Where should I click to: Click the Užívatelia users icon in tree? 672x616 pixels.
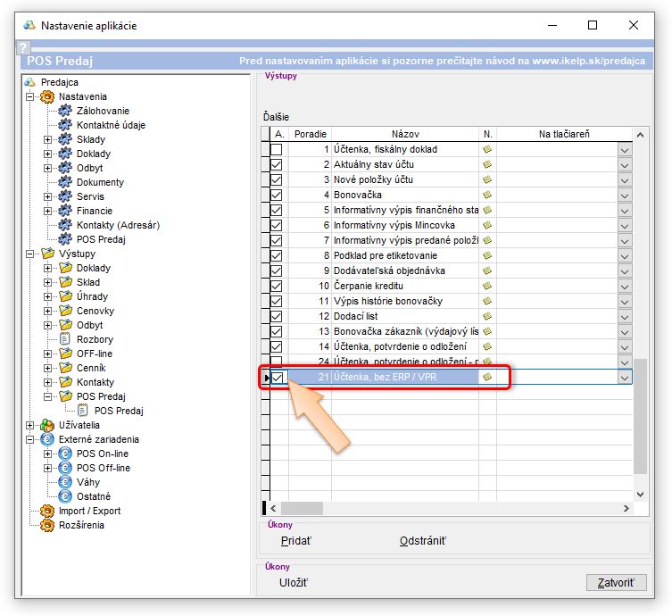pyautogui.click(x=47, y=425)
